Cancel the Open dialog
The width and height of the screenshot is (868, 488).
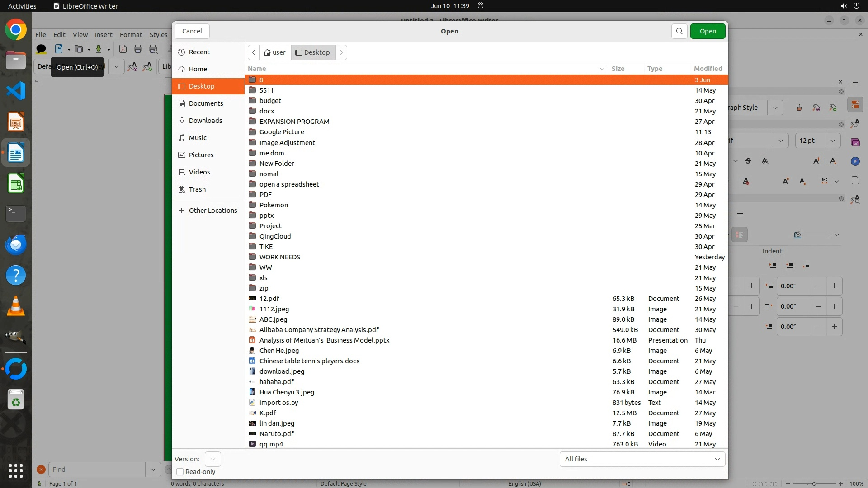click(x=192, y=31)
